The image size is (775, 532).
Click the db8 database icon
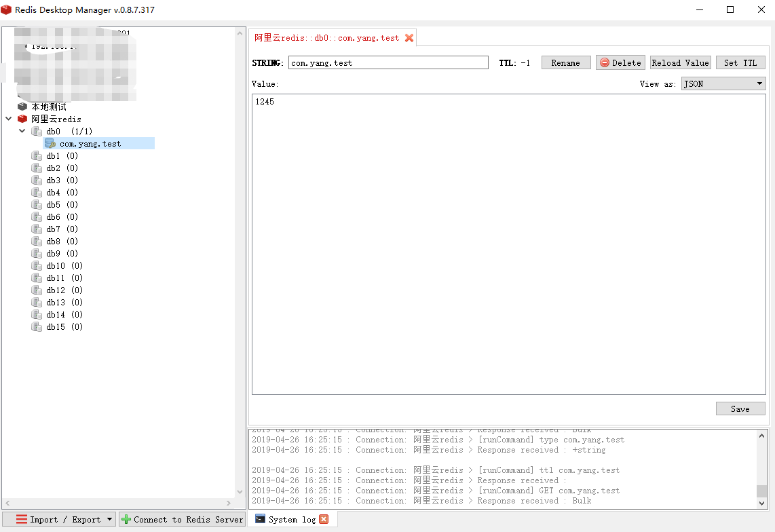37,242
